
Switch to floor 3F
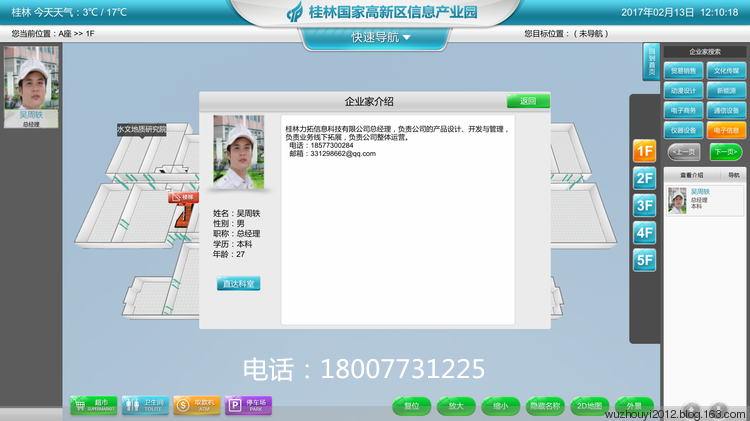coord(644,206)
